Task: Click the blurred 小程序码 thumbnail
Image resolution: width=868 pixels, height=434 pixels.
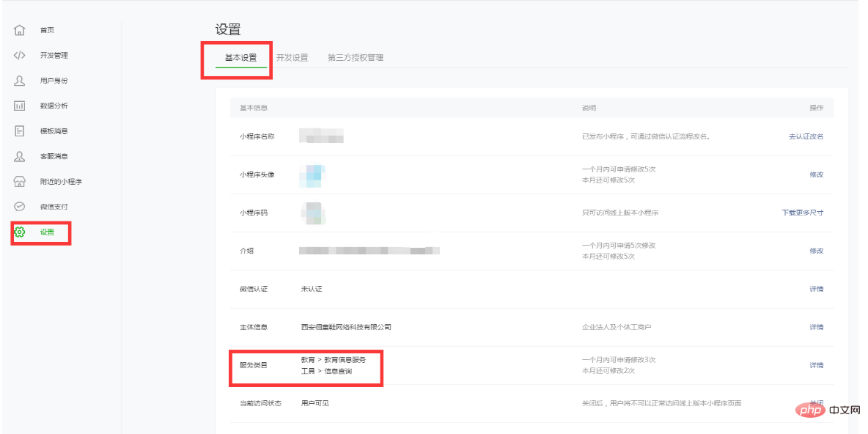Action: tap(313, 213)
